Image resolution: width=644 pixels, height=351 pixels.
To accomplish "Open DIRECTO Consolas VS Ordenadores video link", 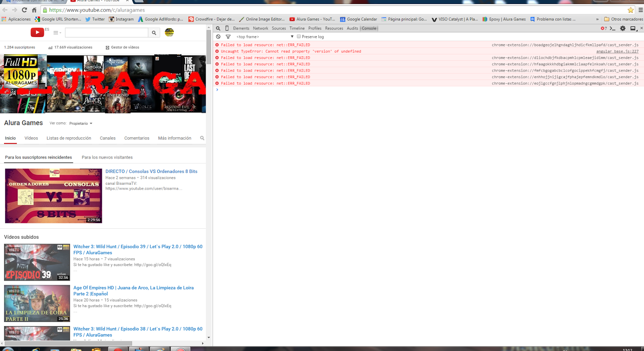I will 151,171.
